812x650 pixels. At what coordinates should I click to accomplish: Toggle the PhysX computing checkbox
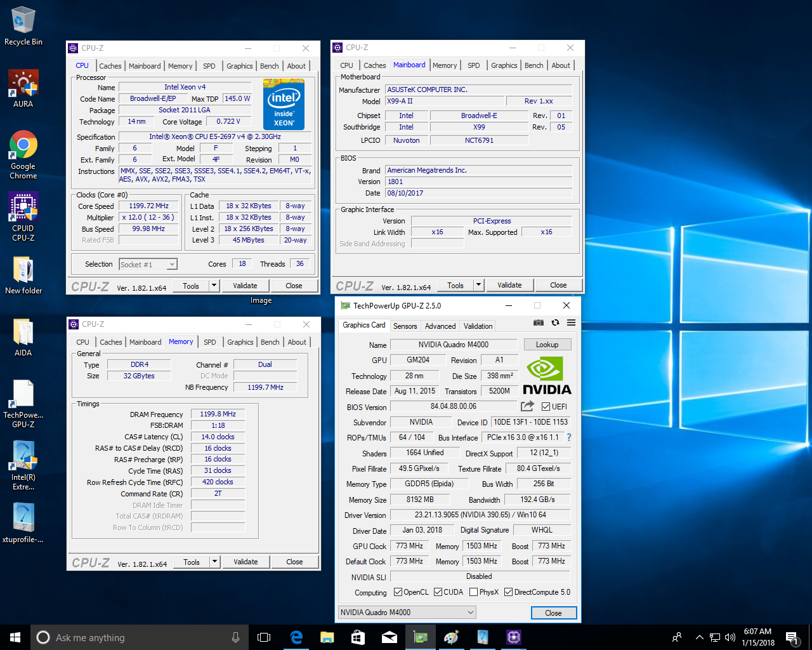tap(473, 592)
